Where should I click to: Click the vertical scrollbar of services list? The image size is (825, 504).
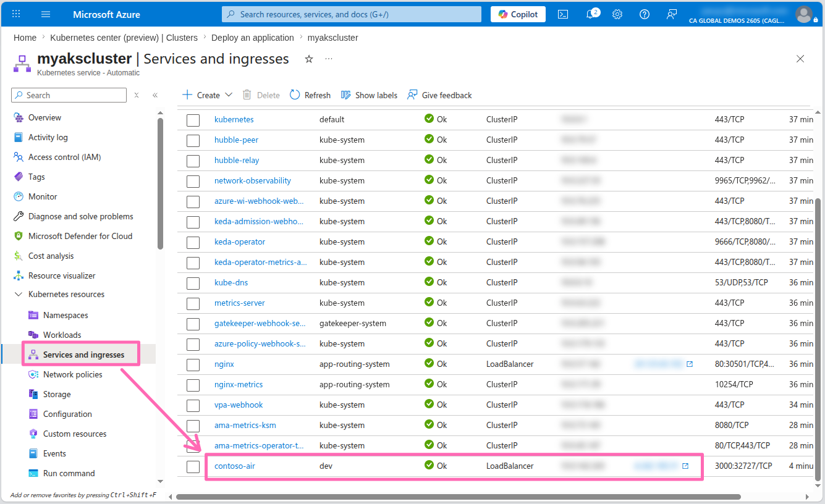(819, 339)
